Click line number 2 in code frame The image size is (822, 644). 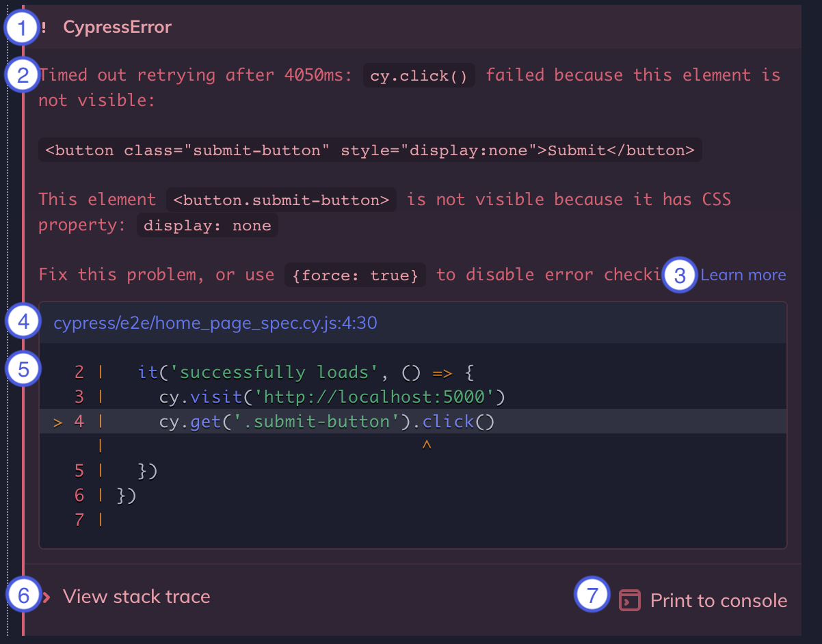click(80, 371)
